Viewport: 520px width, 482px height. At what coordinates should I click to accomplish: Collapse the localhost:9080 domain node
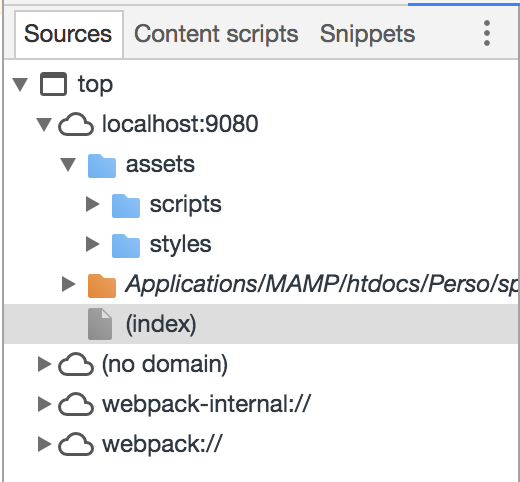[x=44, y=125]
